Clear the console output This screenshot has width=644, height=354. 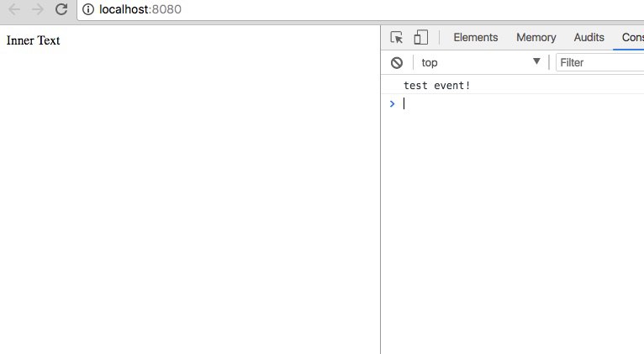[x=397, y=62]
